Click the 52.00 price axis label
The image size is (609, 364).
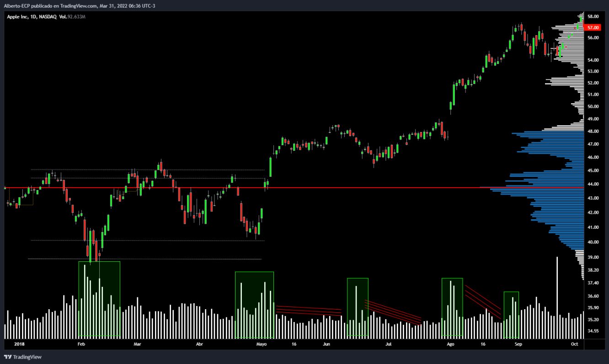pyautogui.click(x=593, y=83)
